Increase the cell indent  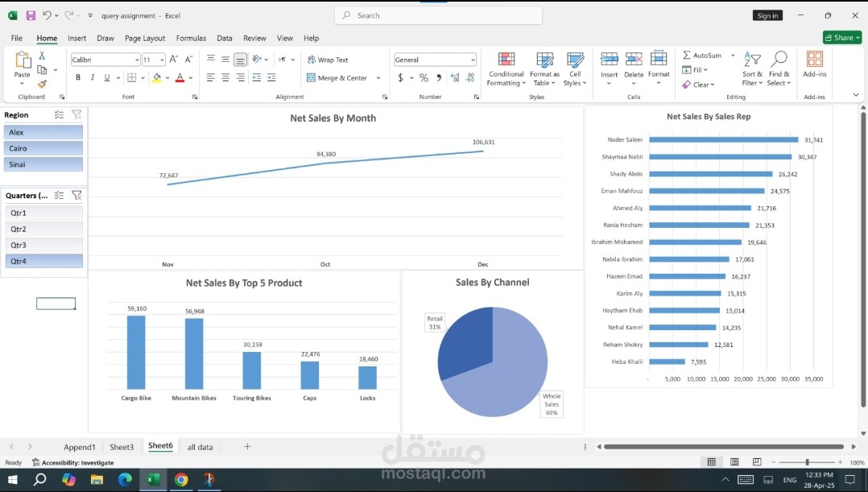click(271, 78)
